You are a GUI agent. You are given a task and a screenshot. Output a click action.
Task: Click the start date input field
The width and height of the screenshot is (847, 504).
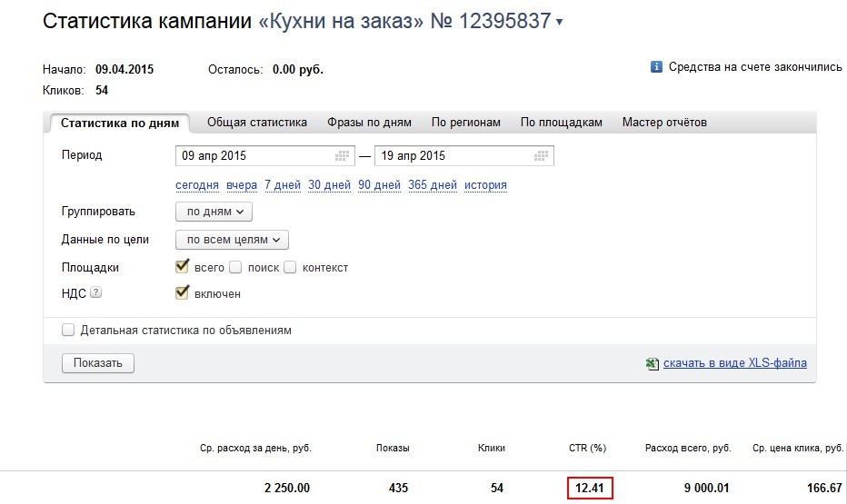point(254,156)
